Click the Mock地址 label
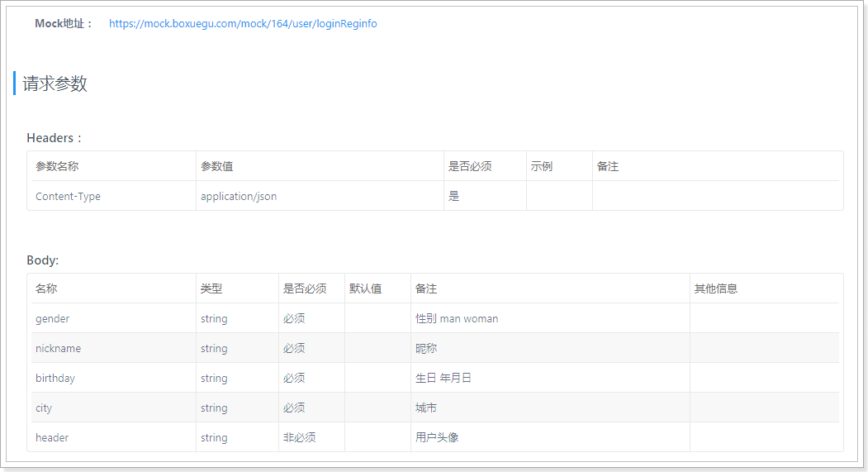Screen dimensions: 868x472 64,24
